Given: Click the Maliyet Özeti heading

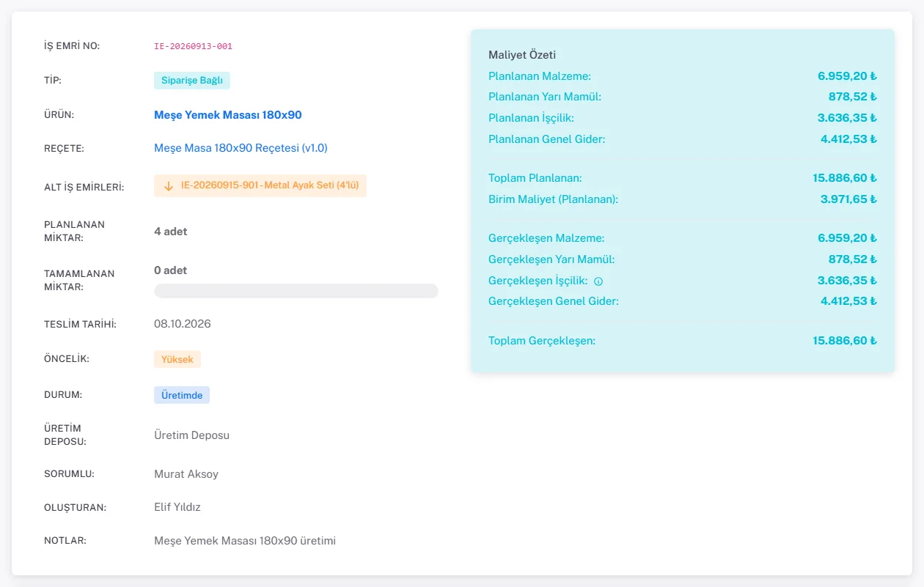Looking at the screenshot, I should (x=522, y=55).
